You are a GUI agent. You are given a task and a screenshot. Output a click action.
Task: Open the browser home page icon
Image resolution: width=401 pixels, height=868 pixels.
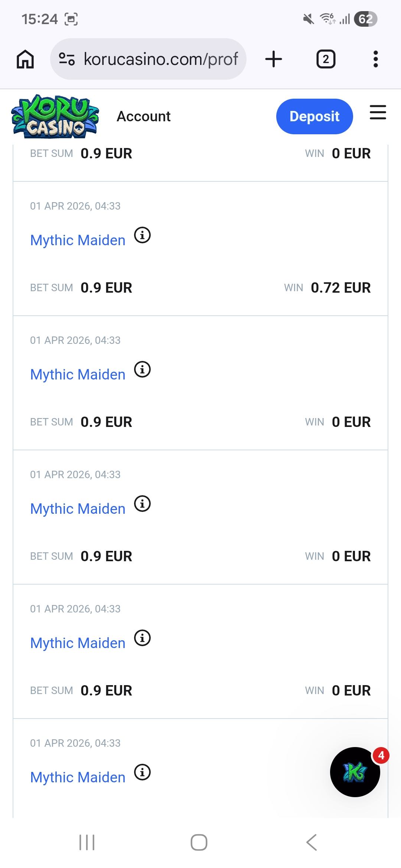pyautogui.click(x=25, y=59)
